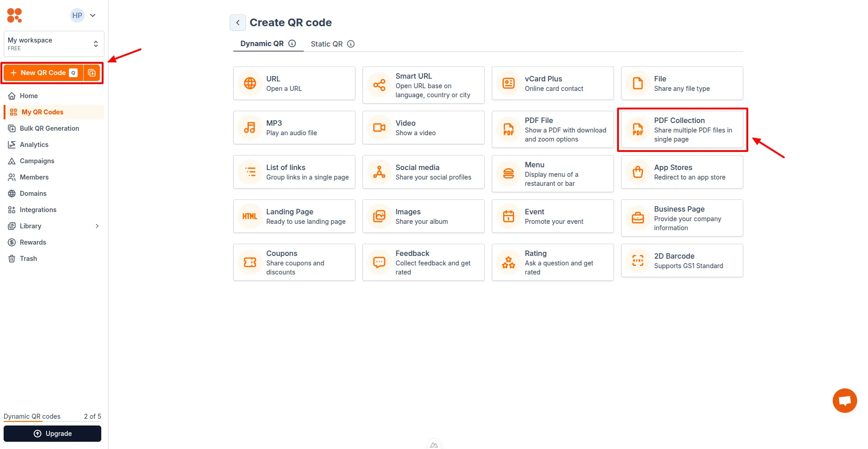Click the Static QR info icon
Viewport: 868px width, 449px height.
tap(351, 44)
